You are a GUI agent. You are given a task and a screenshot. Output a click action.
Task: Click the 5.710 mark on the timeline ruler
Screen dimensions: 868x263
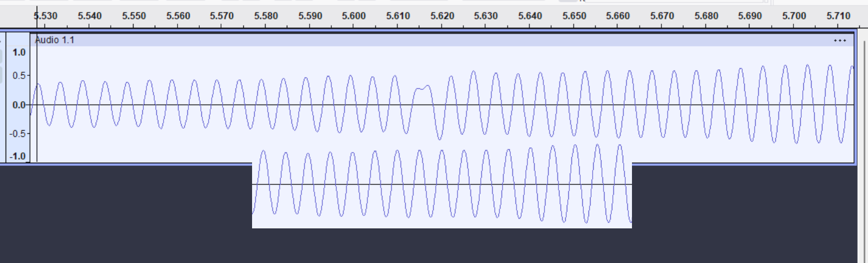838,16
